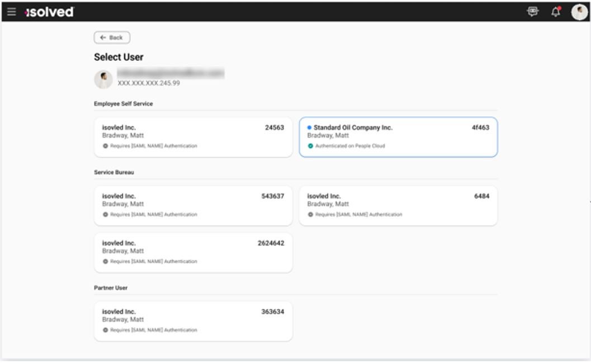Screen dimensions: 591x364
Task: Click the masked IP ending 245.99
Action: click(x=149, y=83)
